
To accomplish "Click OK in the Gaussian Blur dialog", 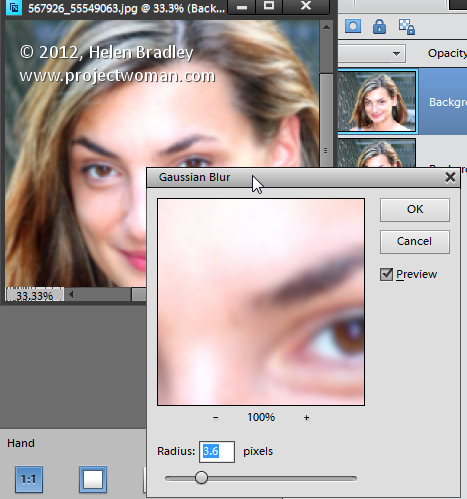I will pyautogui.click(x=415, y=210).
